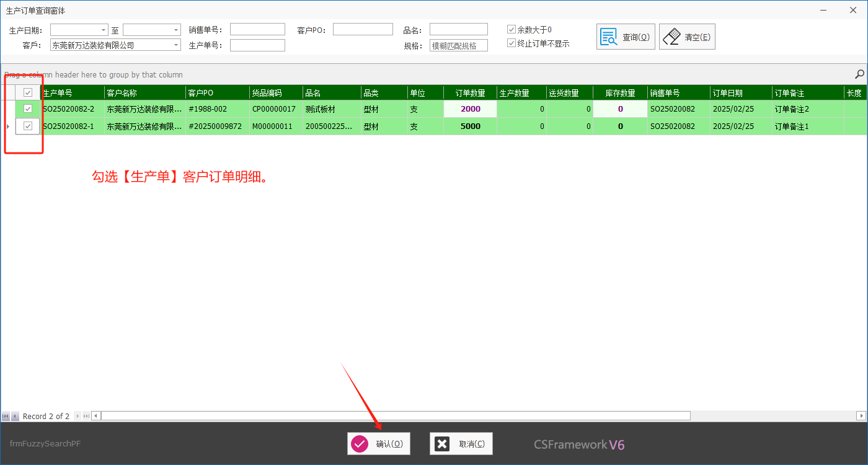Toggle the 余数大于0 checkbox
Image resolution: width=868 pixels, height=465 pixels.
click(x=511, y=29)
